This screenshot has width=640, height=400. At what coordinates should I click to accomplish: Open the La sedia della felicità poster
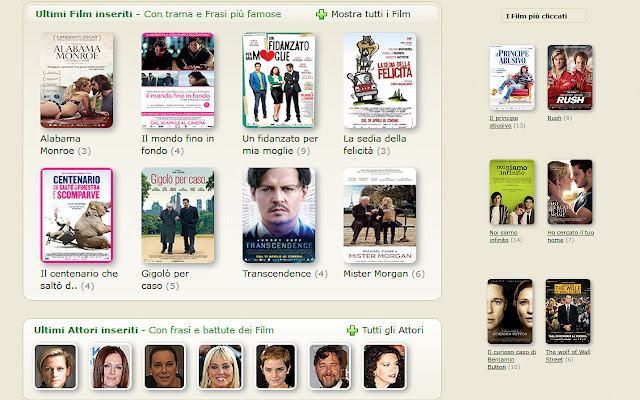pos(380,80)
